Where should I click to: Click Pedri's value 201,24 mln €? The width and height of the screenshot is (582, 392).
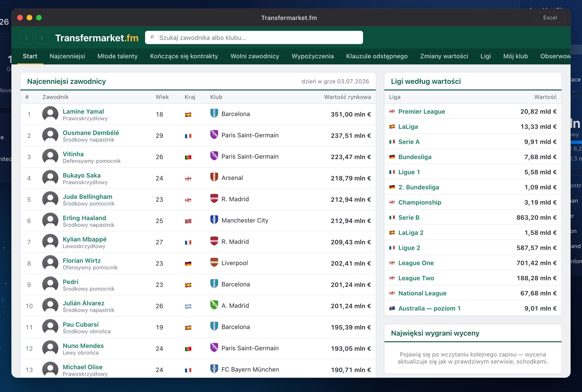click(351, 285)
